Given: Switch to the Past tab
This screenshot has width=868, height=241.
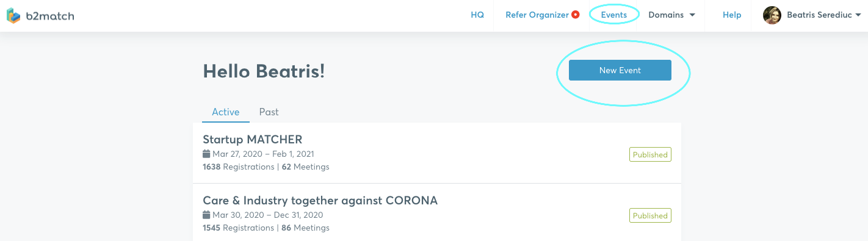Looking at the screenshot, I should click(x=269, y=112).
